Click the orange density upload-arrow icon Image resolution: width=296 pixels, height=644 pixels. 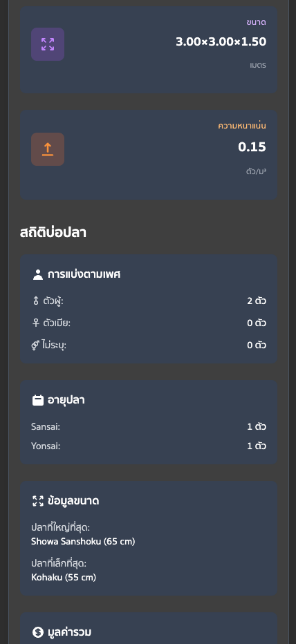click(x=47, y=149)
